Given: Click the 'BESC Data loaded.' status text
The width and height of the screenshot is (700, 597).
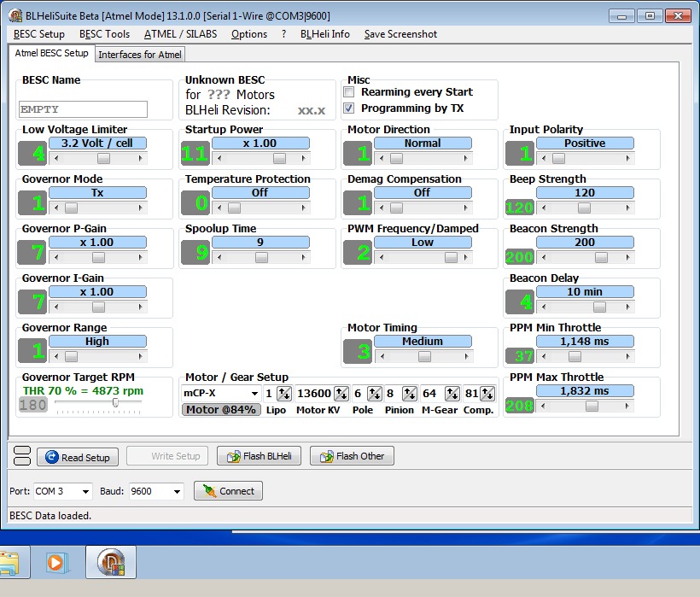Looking at the screenshot, I should click(x=50, y=516).
